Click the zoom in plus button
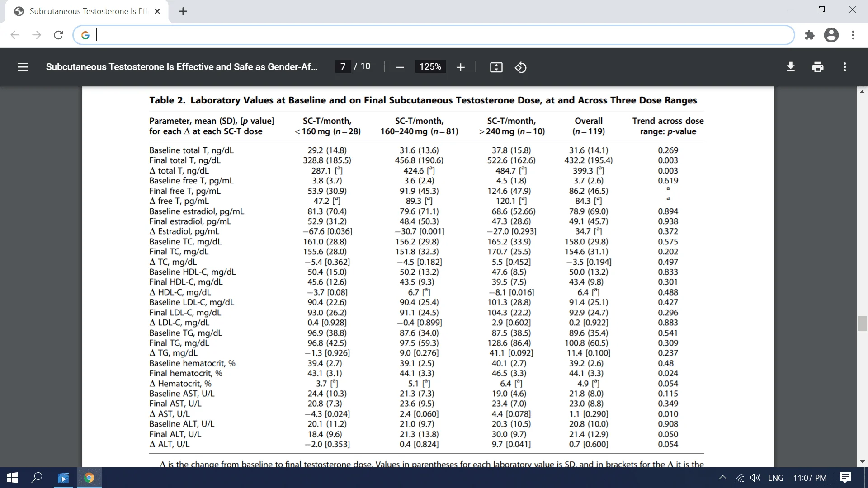 460,67
